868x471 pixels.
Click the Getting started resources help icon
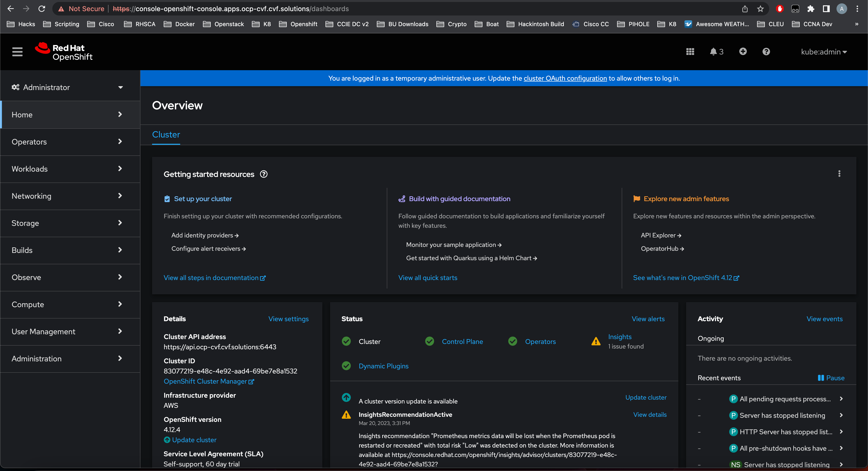[263, 174]
